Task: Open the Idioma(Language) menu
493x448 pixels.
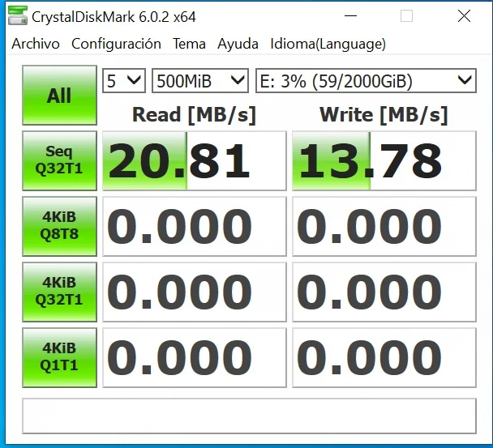Action: [x=328, y=44]
